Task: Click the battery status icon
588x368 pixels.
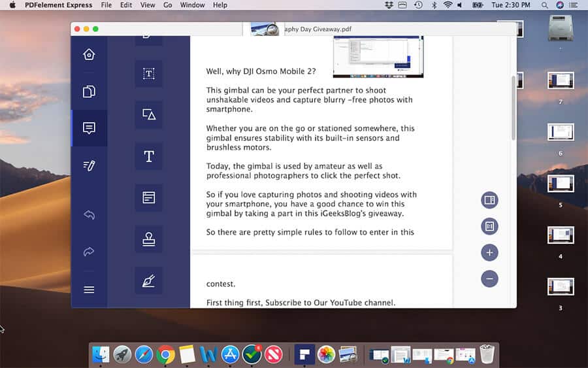Action: [478, 5]
